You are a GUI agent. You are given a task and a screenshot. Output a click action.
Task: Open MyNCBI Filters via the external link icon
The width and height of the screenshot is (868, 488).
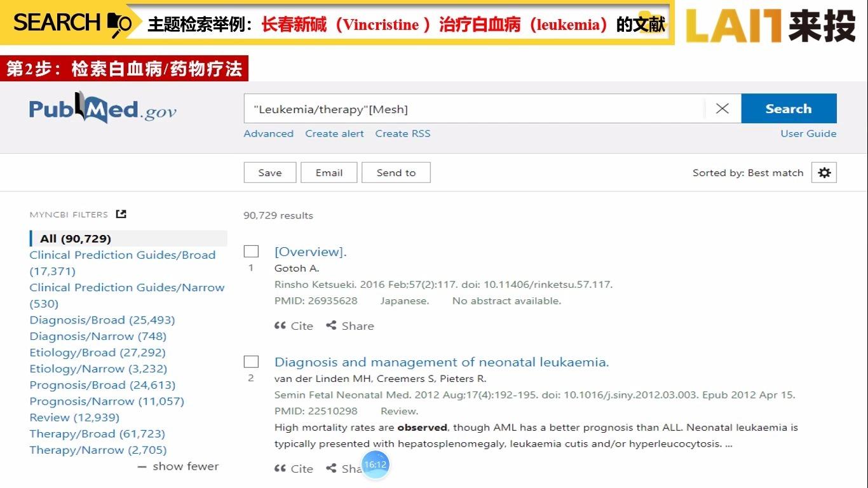(121, 214)
